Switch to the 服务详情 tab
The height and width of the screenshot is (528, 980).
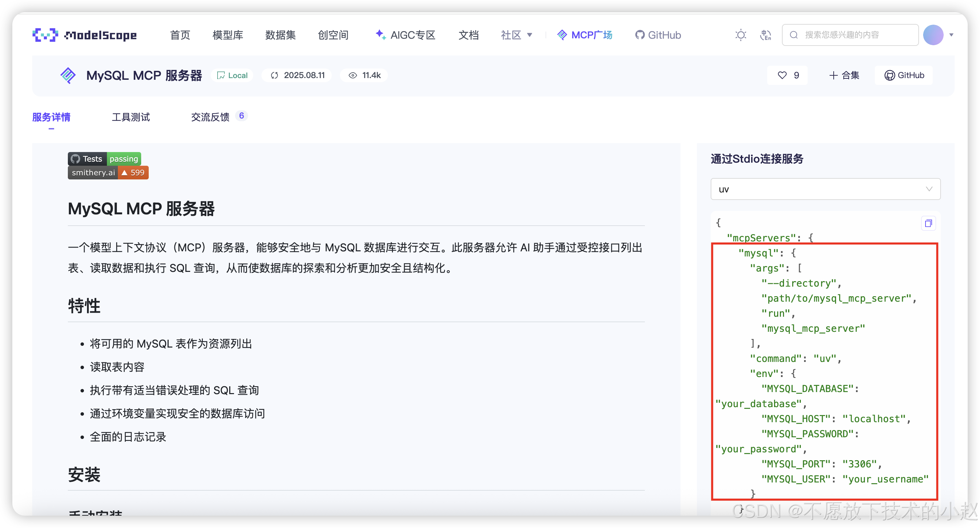pos(51,117)
